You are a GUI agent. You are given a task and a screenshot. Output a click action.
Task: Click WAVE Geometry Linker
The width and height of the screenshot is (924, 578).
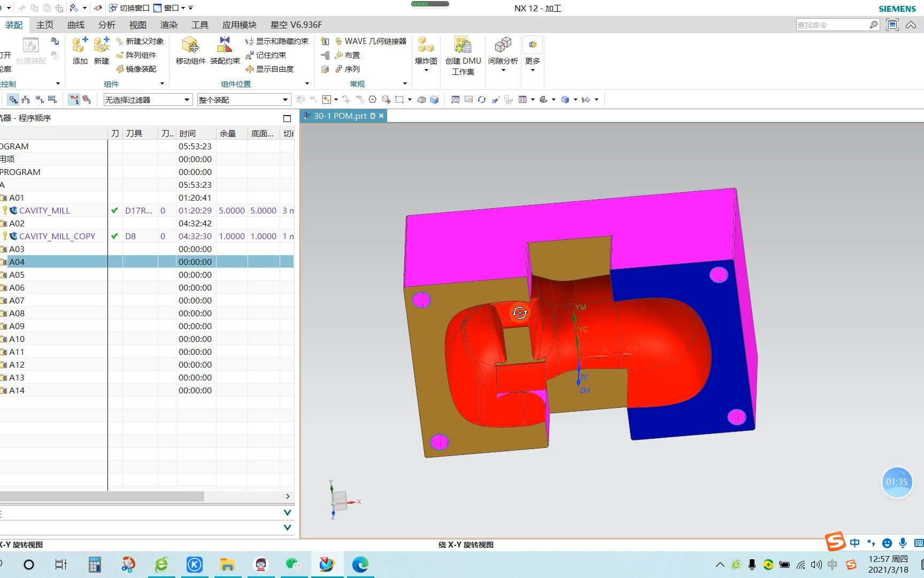tap(371, 41)
